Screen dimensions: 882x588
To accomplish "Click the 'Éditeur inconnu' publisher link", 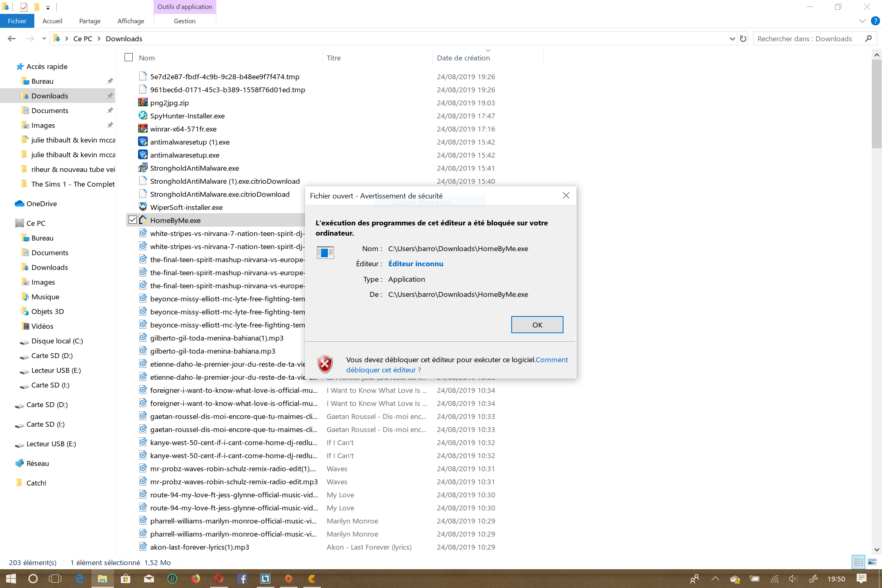I will (416, 264).
